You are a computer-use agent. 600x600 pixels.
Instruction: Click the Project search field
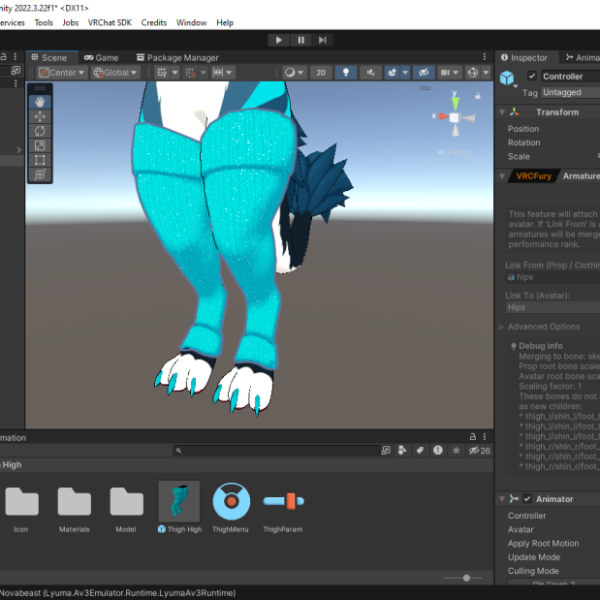point(276,450)
